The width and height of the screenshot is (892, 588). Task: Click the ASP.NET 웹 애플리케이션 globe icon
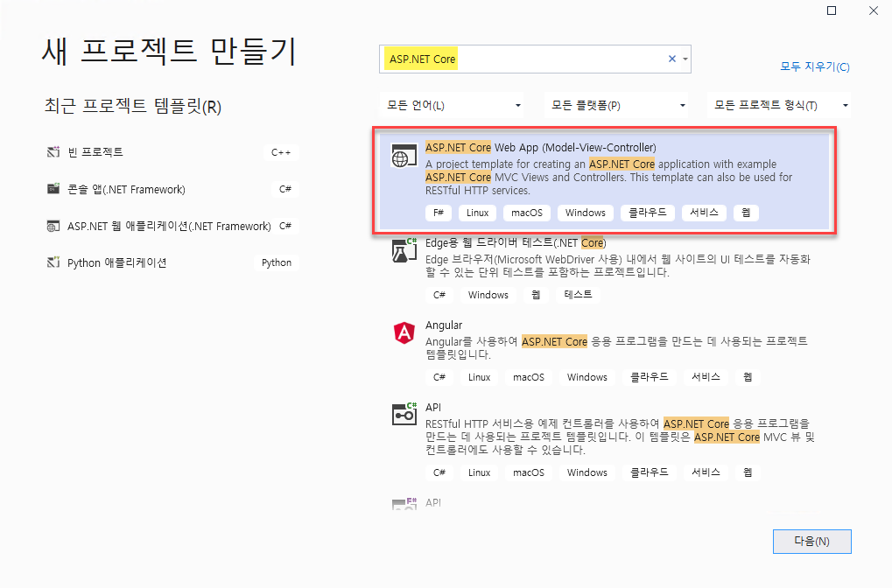tap(53, 227)
